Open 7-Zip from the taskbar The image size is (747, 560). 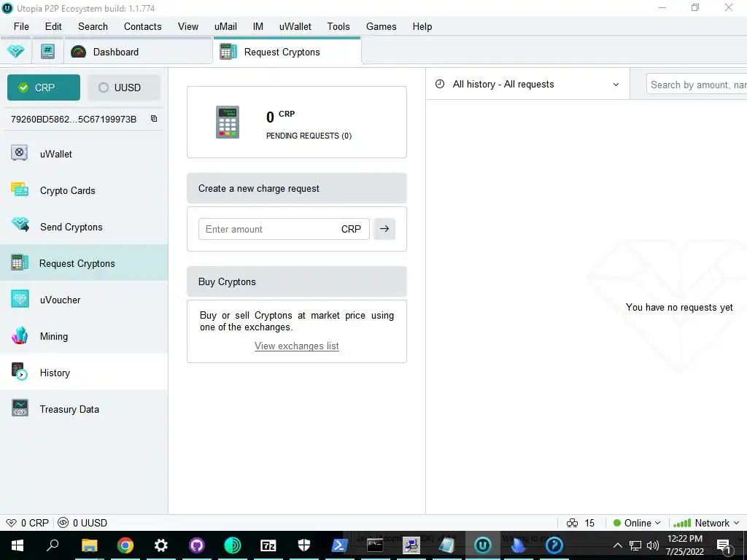click(x=268, y=545)
